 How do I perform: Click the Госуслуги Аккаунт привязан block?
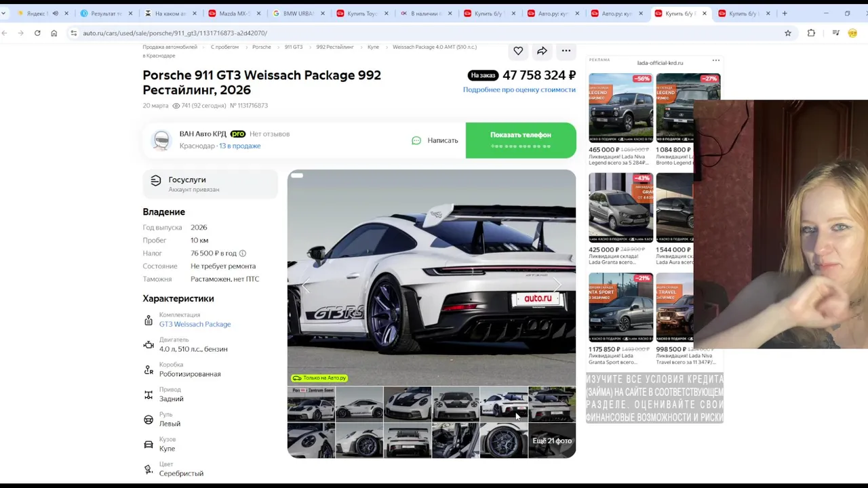click(210, 184)
